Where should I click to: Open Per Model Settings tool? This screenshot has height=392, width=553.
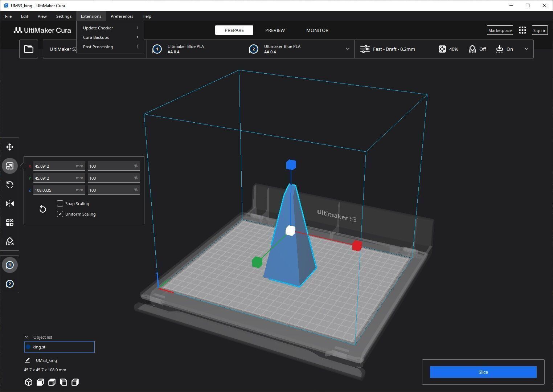10,222
